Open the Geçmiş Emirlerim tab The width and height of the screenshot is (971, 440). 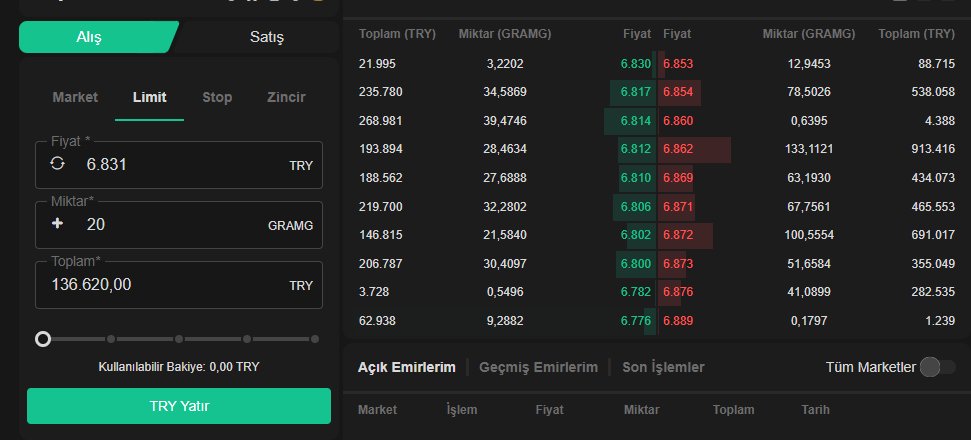[x=538, y=367]
